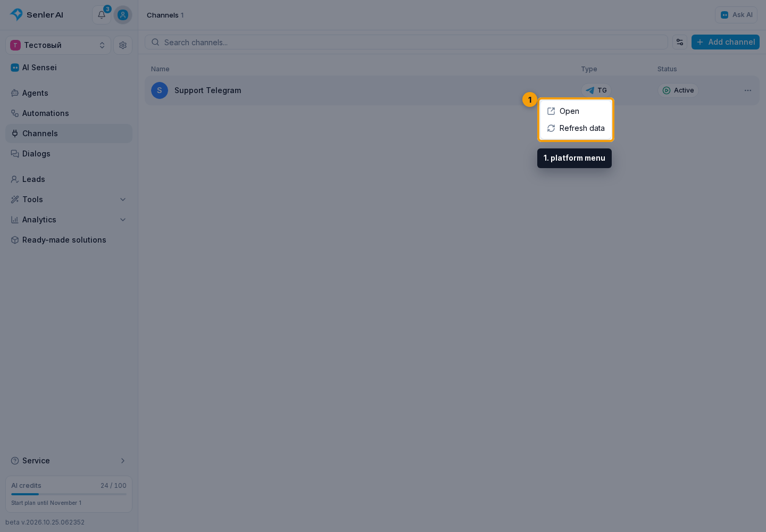766x532 pixels.
Task: Click the Start plan until November 1 text
Action: tap(46, 503)
